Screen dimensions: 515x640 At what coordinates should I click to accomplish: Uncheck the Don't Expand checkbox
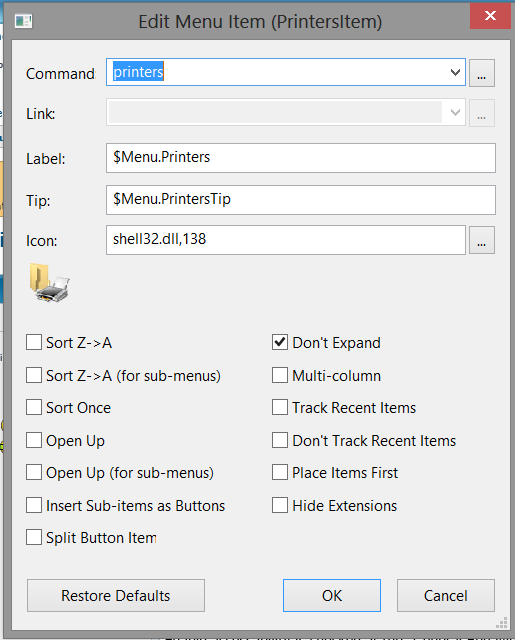[280, 342]
